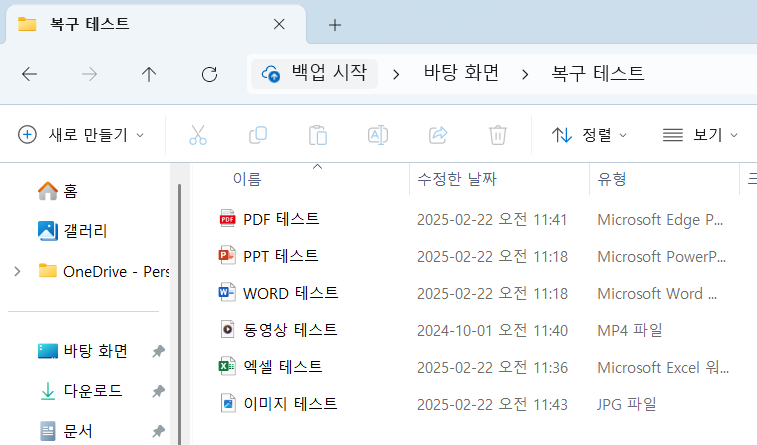This screenshot has height=445, width=757.
Task: Click the video icon of 동영상 테스트
Action: click(x=227, y=330)
